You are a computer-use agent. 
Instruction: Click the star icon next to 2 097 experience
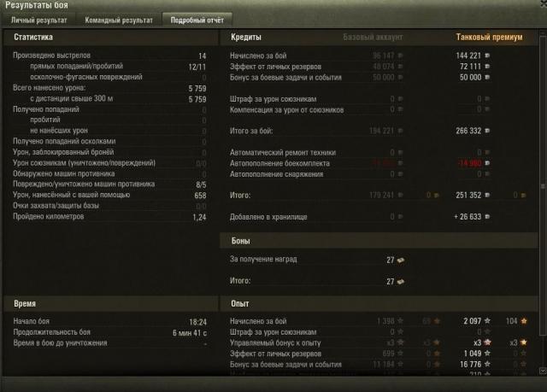pyautogui.click(x=487, y=321)
